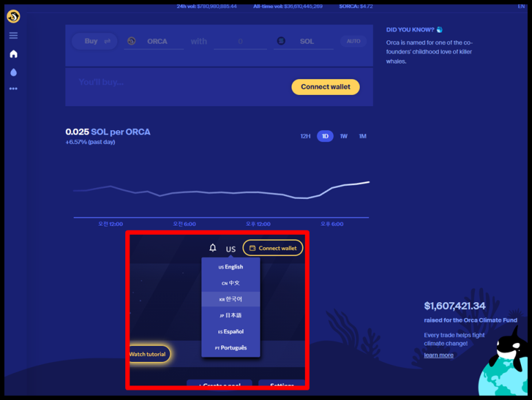
Task: Click the notification bell icon
Action: (x=213, y=248)
